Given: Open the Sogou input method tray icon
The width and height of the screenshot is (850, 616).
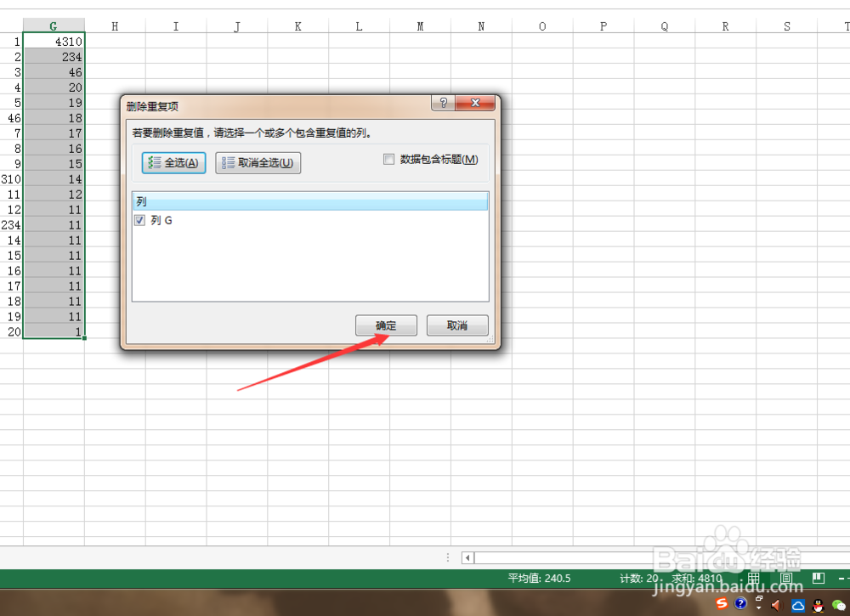Looking at the screenshot, I should (722, 603).
